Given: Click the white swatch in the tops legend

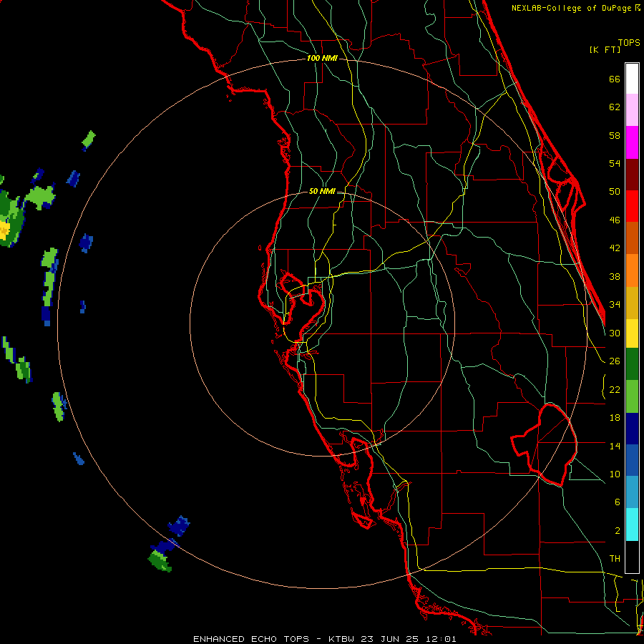Looking at the screenshot, I should 632,79.
